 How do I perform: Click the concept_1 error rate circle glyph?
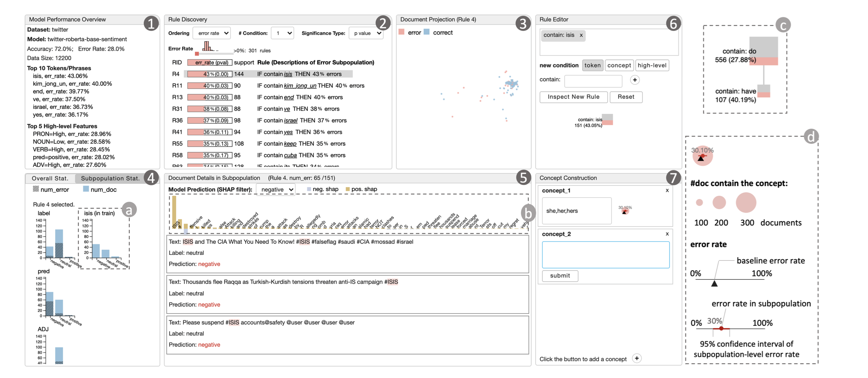(625, 211)
